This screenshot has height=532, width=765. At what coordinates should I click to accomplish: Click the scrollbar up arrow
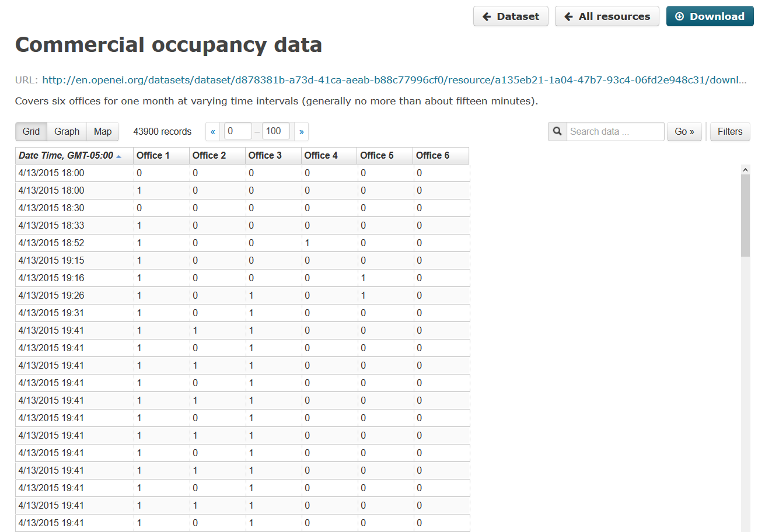point(745,169)
